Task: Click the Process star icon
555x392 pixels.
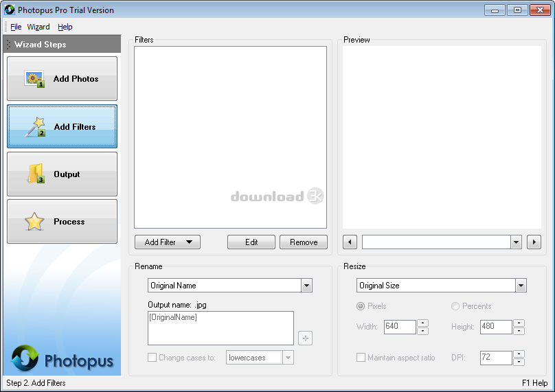Action: 34,222
